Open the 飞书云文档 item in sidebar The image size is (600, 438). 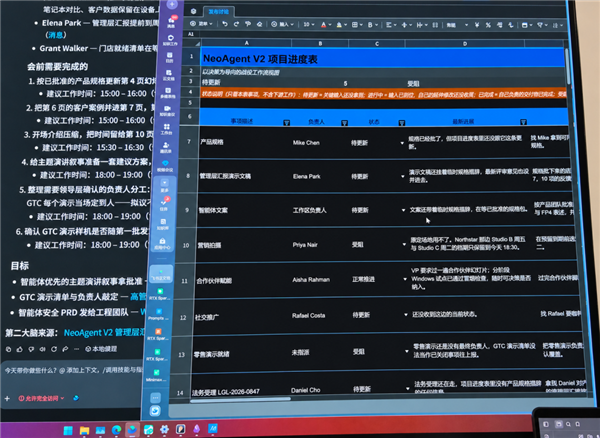point(161,274)
